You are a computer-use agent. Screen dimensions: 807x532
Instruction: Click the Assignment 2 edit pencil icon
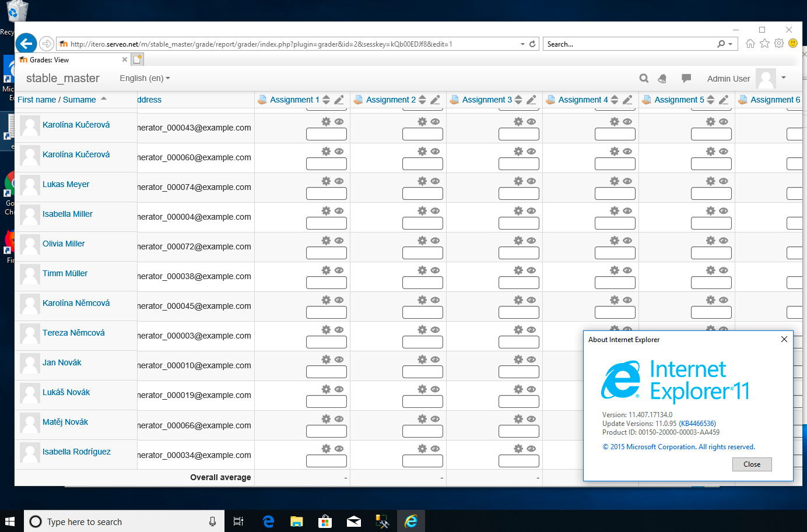point(435,100)
